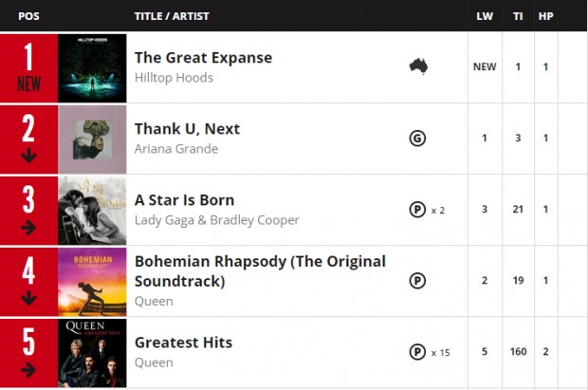Click the TI column header
The height and width of the screenshot is (390, 588).
[x=518, y=16]
